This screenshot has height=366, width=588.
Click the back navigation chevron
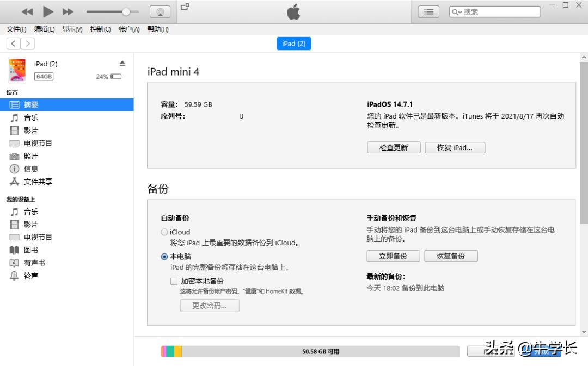13,44
